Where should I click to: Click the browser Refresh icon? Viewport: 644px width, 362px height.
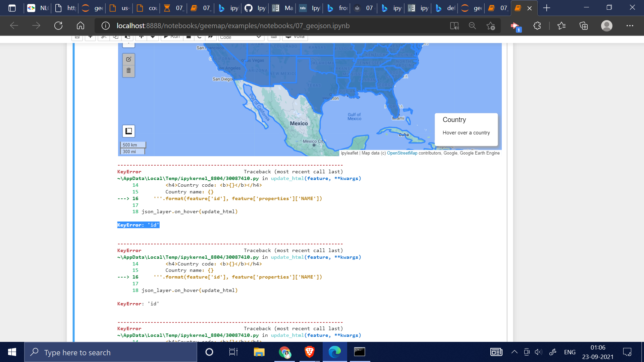58,26
